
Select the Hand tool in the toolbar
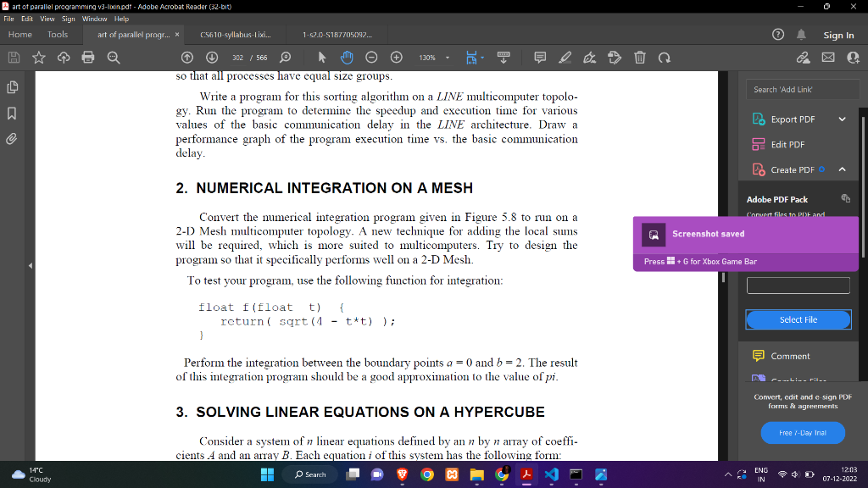pos(347,57)
